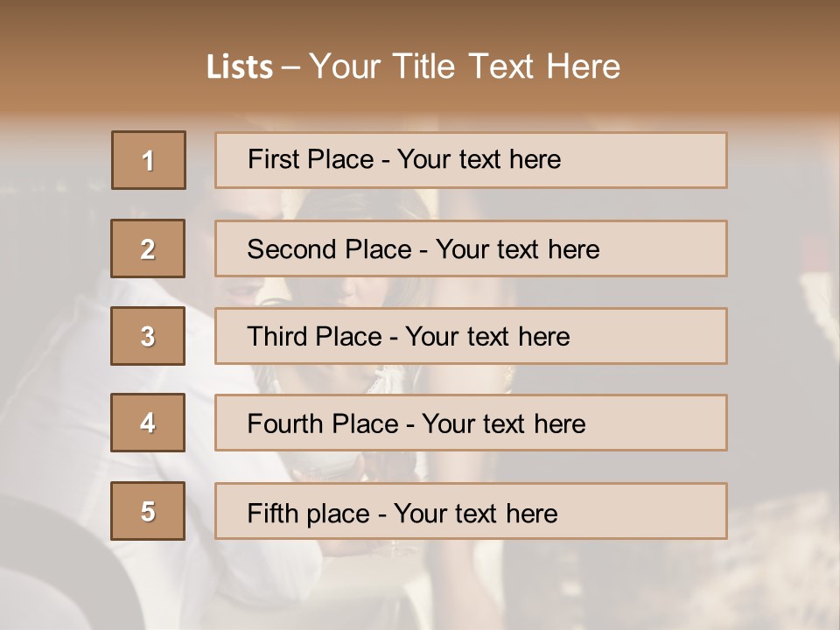Viewport: 840px width, 630px height.
Task: Click 'Your text here' in First Place row
Action: click(479, 159)
